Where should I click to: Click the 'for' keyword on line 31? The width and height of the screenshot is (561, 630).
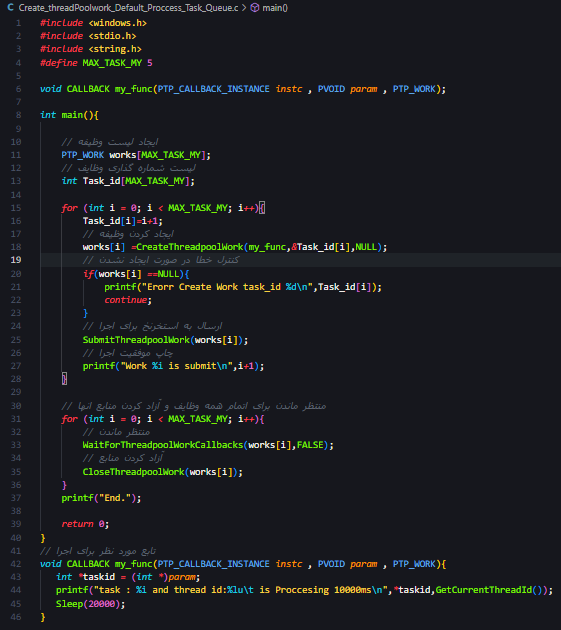tap(70, 419)
